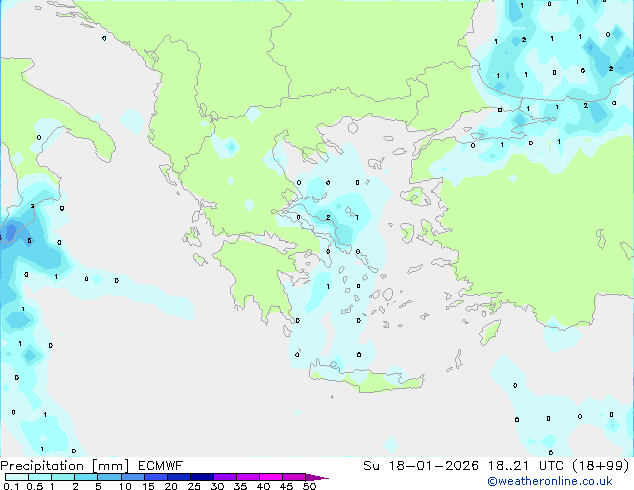Screen dimensions: 634x490
Task: Click the 25–30 mm navy legend swatch
Action: click(202, 477)
